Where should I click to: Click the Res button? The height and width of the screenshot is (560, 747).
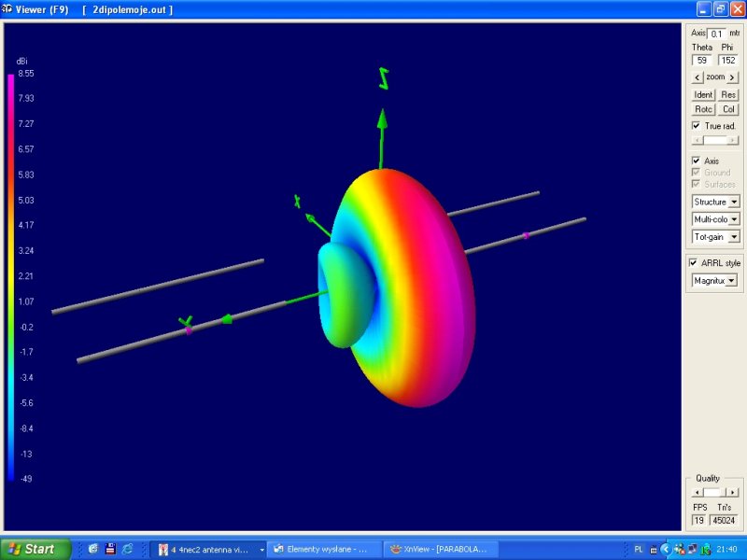click(x=728, y=95)
